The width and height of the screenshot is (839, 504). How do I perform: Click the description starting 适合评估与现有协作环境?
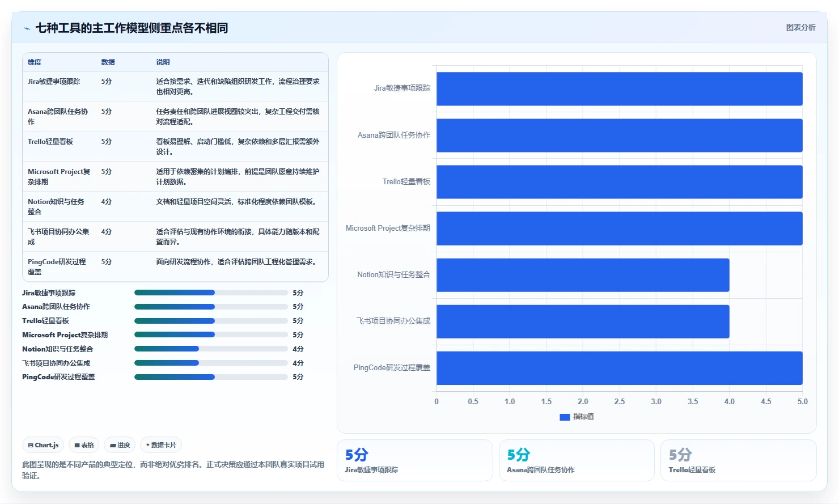(238, 236)
